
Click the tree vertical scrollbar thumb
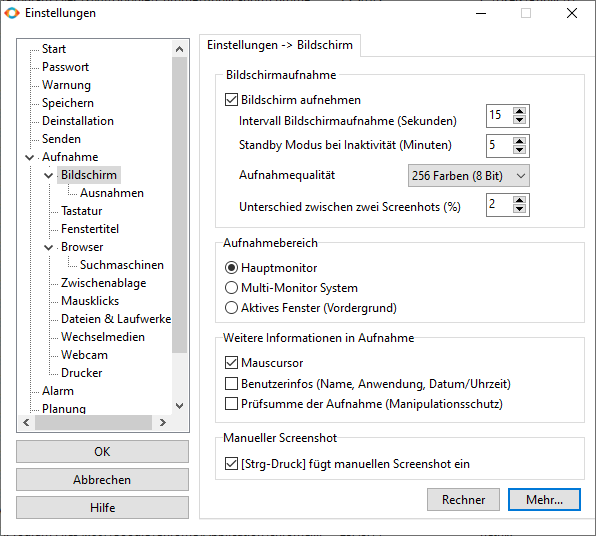coord(180,205)
